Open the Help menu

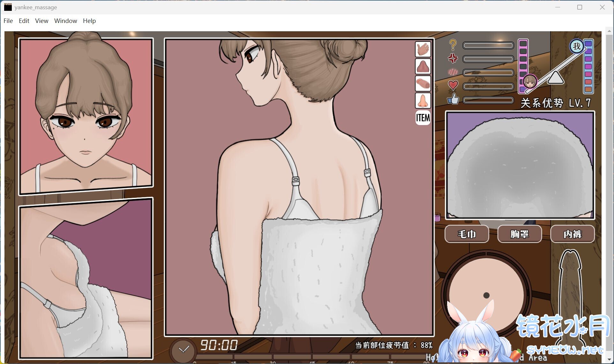coord(89,21)
